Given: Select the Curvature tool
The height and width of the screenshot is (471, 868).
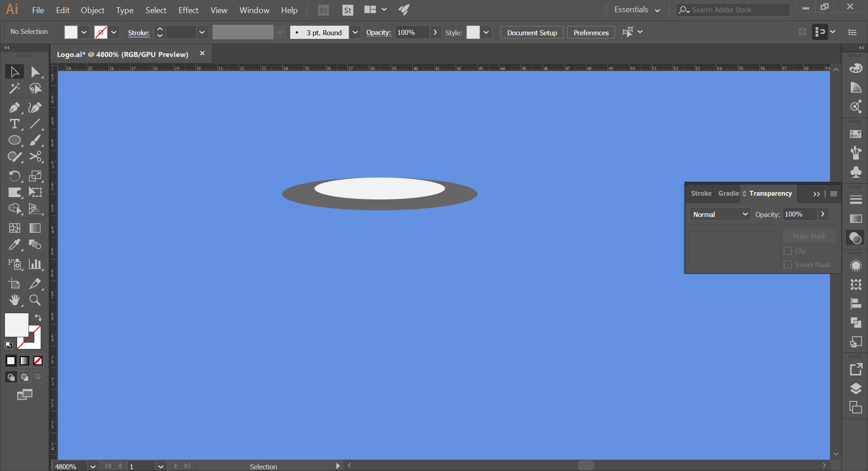Looking at the screenshot, I should [35, 108].
